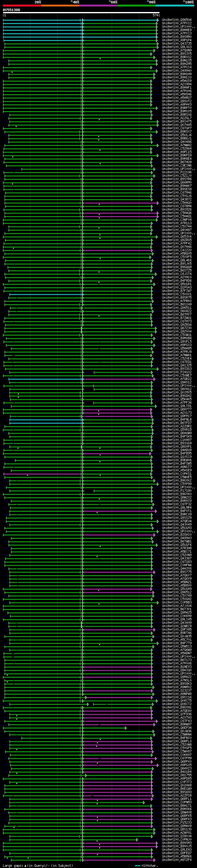Select the UniRef100_B9VOM3 entry
The height and width of the screenshot is (868, 197).
(x=177, y=843)
